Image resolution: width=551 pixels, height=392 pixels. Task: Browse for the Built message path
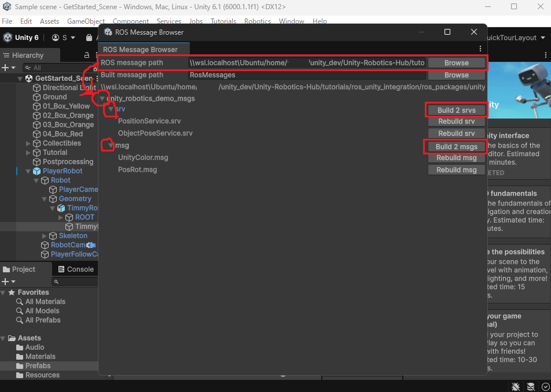click(457, 75)
